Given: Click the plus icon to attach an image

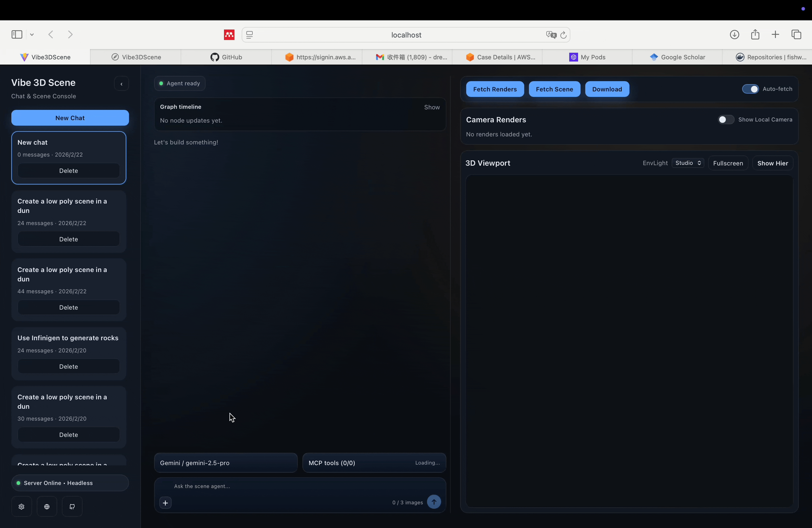Looking at the screenshot, I should (x=165, y=503).
